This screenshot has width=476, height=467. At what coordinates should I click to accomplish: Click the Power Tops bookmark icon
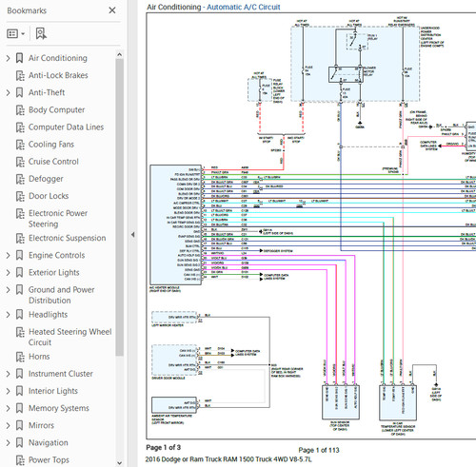[20, 459]
